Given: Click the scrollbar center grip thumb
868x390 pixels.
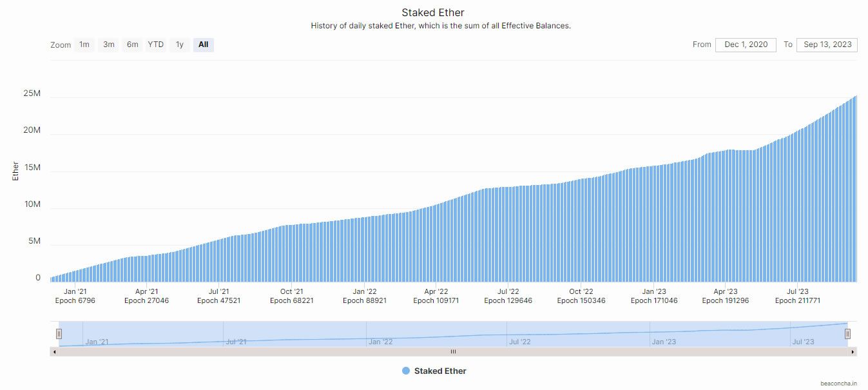Looking at the screenshot, I should point(453,352).
